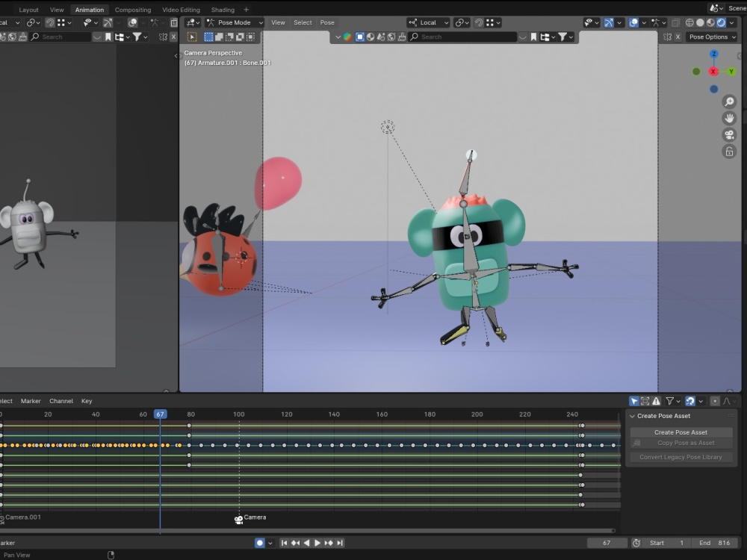This screenshot has width=747, height=560.
Task: Open the editor type dropdown in right viewport
Action: pyautogui.click(x=193, y=22)
